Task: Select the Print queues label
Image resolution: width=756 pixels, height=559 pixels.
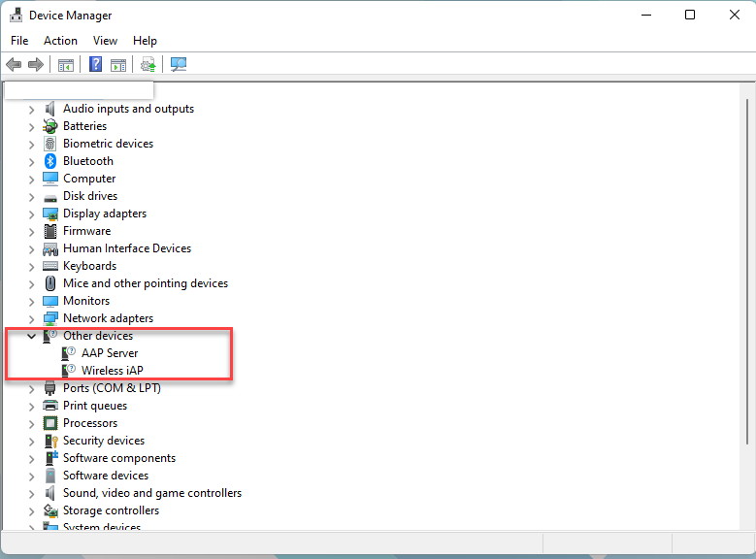Action: coord(95,406)
